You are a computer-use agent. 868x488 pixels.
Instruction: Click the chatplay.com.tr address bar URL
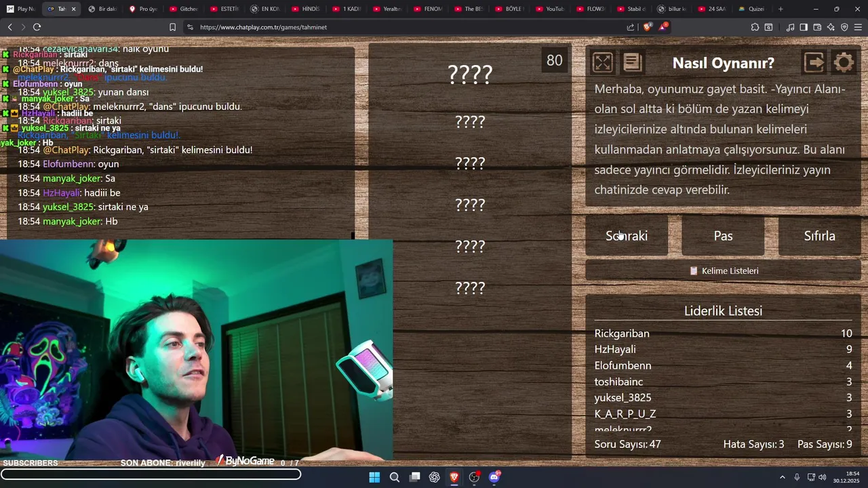[263, 27]
